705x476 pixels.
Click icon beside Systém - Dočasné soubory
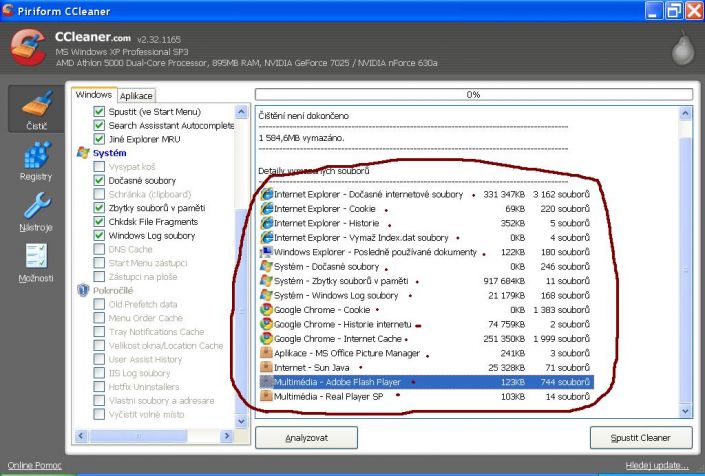[x=267, y=266]
